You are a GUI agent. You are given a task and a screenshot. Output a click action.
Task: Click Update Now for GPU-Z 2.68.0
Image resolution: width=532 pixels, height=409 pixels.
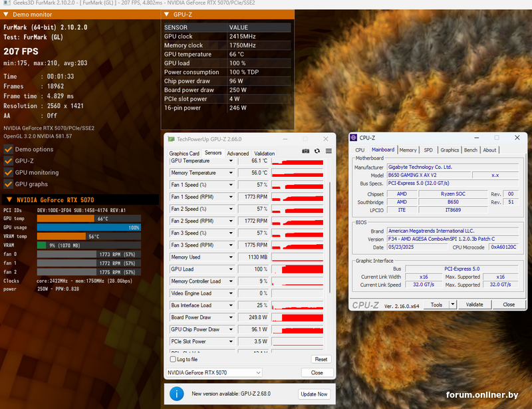pyautogui.click(x=314, y=394)
